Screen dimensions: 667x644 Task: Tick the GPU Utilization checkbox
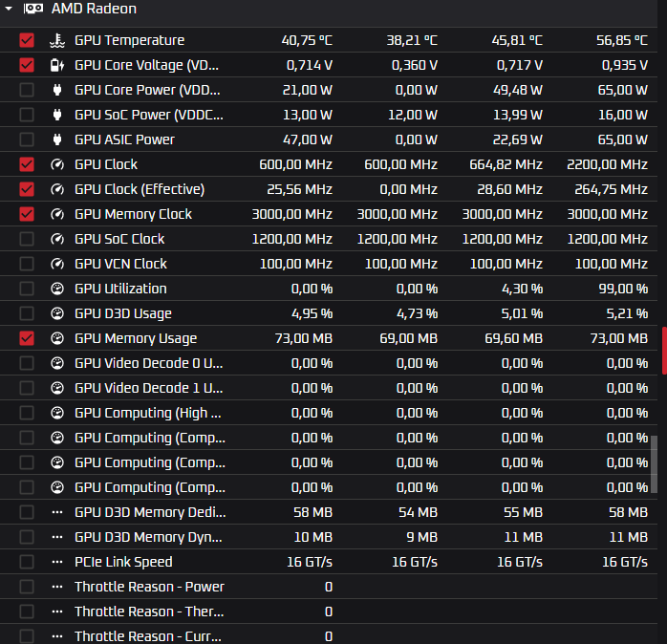pyautogui.click(x=27, y=289)
